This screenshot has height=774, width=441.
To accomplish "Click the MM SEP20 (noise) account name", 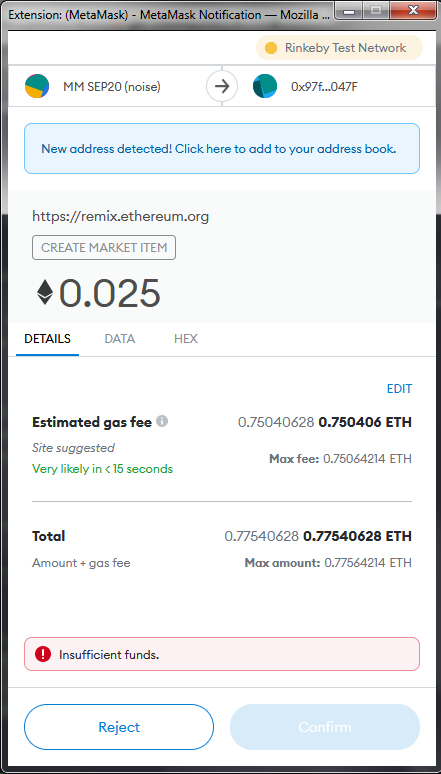I will click(112, 87).
